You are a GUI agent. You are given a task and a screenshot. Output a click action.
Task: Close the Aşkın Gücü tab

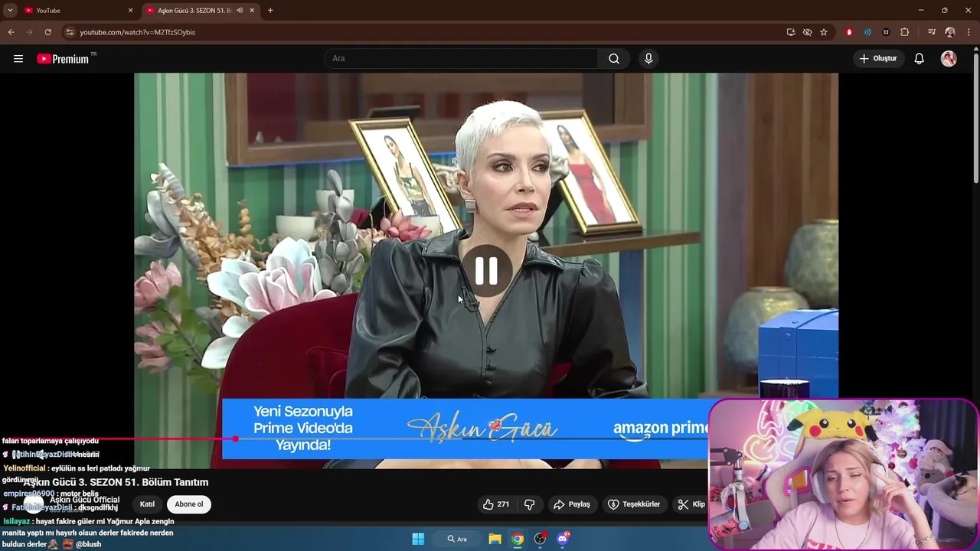click(x=252, y=11)
